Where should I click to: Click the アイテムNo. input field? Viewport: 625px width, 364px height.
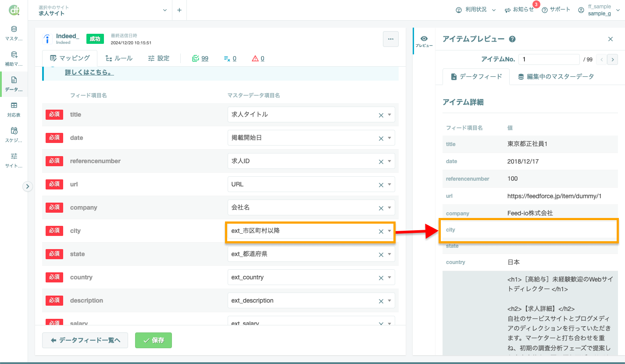pos(549,59)
